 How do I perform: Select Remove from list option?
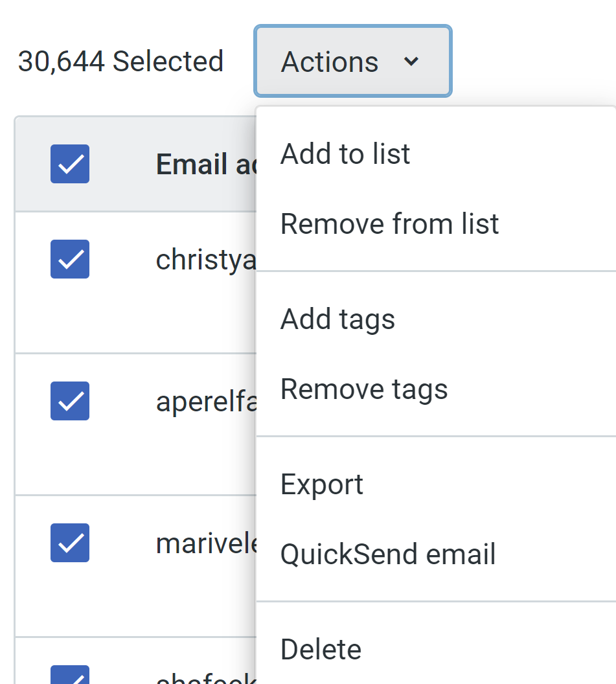click(389, 224)
